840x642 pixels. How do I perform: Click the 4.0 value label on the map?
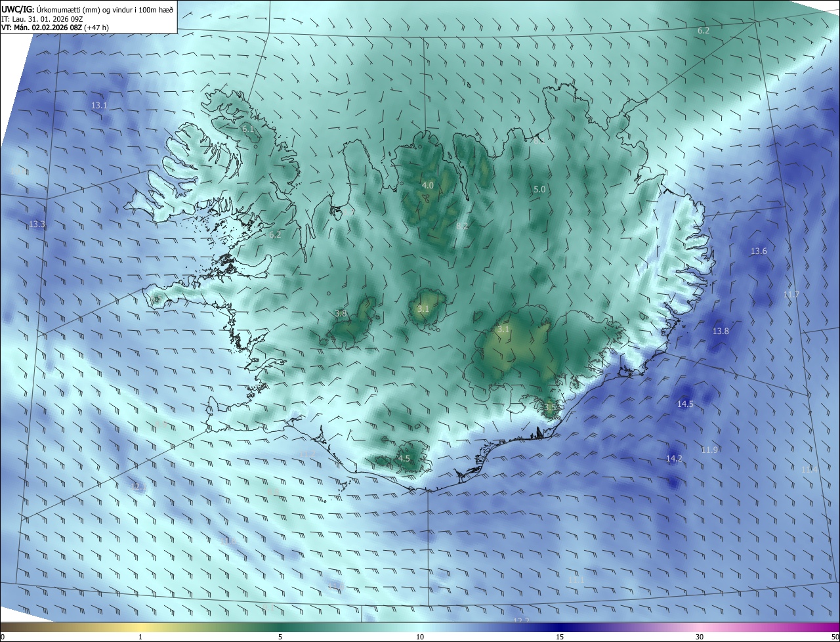click(x=428, y=186)
